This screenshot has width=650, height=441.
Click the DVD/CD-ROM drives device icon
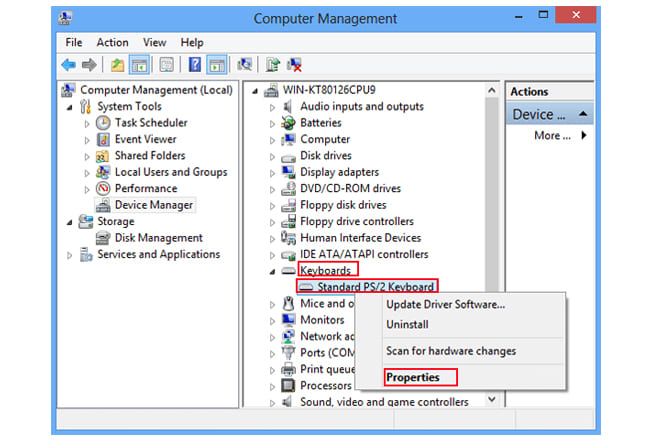tap(288, 189)
